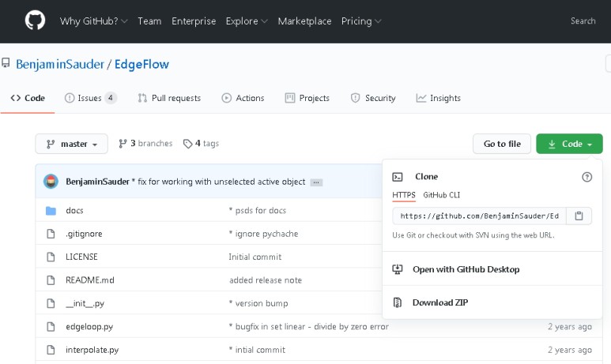
Task: View the 3 branches link
Action: pos(145,144)
